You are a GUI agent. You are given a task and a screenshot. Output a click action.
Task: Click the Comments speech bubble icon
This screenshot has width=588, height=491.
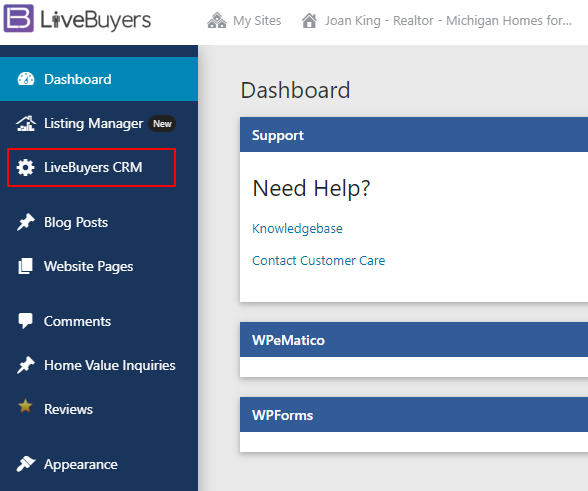point(26,321)
